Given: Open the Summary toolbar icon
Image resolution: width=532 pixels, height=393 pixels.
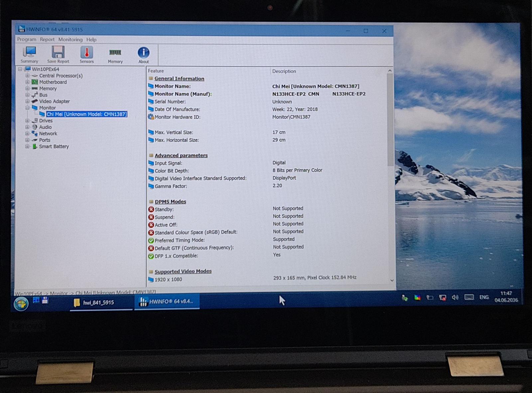Looking at the screenshot, I should coord(29,55).
